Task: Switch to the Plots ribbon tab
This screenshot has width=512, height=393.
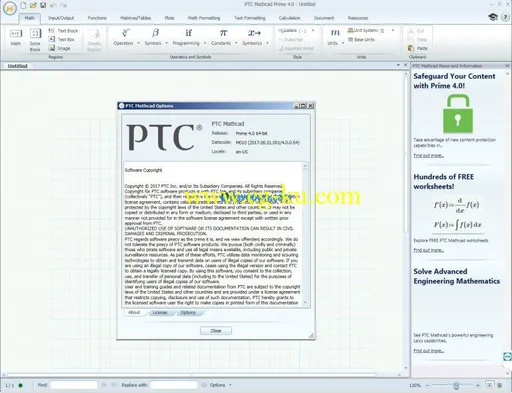Action: (x=169, y=18)
